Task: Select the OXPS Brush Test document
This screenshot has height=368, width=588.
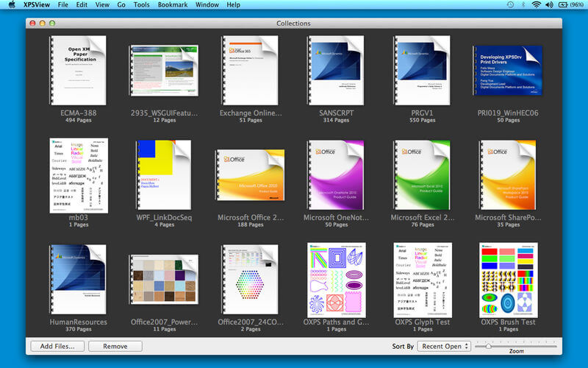Action: point(508,280)
